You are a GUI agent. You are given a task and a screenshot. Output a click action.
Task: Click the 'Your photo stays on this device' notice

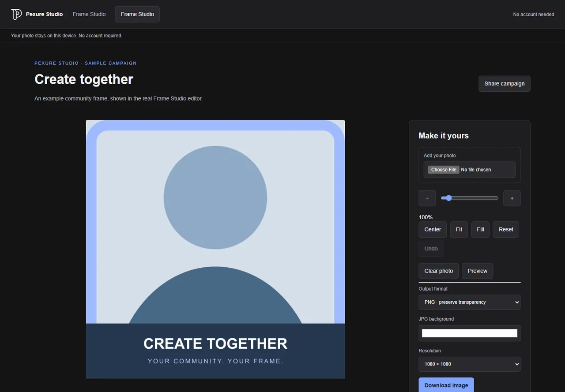[x=66, y=36]
